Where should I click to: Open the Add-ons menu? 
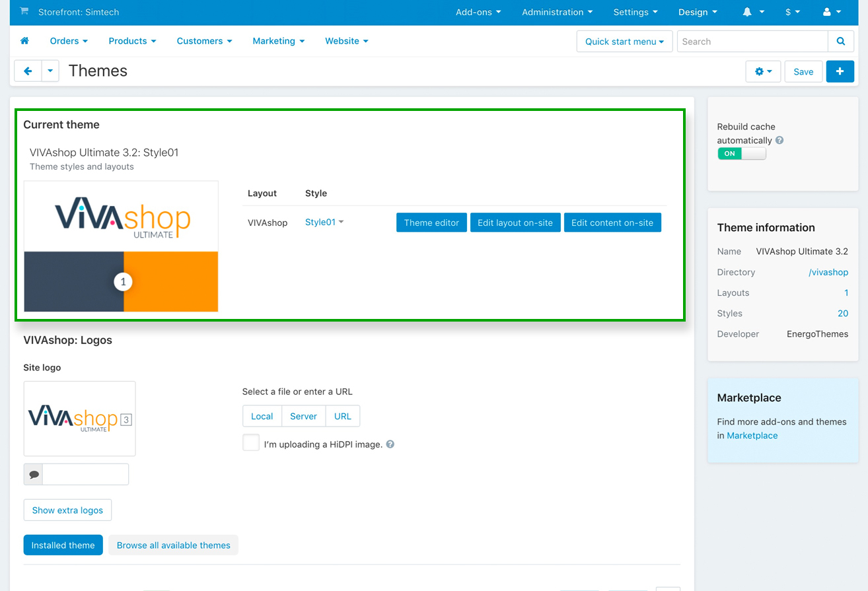478,12
